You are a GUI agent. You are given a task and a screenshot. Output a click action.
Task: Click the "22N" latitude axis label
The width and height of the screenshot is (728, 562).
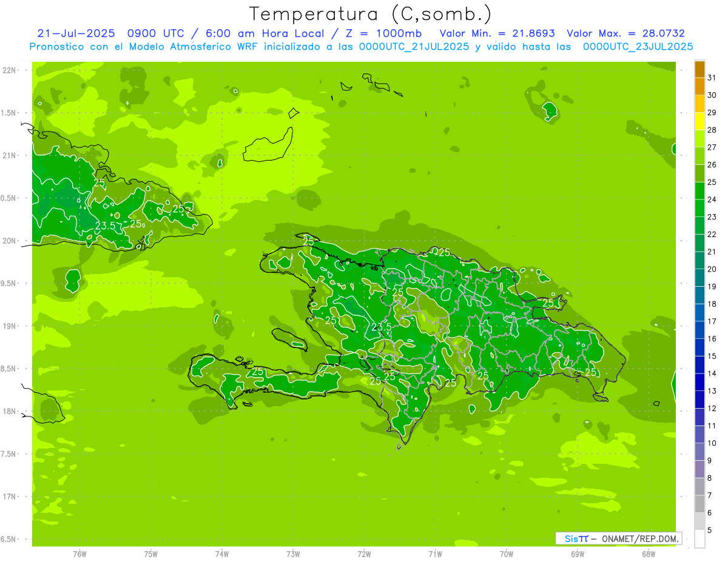click(10, 70)
